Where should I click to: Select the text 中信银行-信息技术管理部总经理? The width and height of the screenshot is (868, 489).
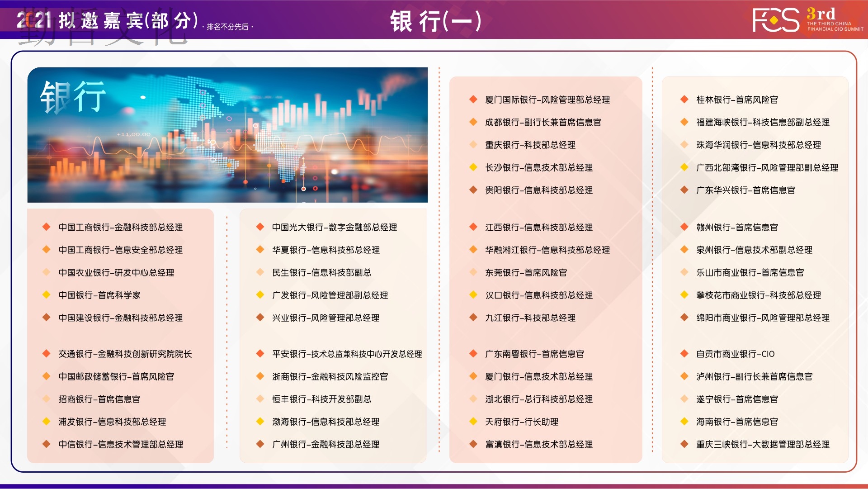(121, 444)
